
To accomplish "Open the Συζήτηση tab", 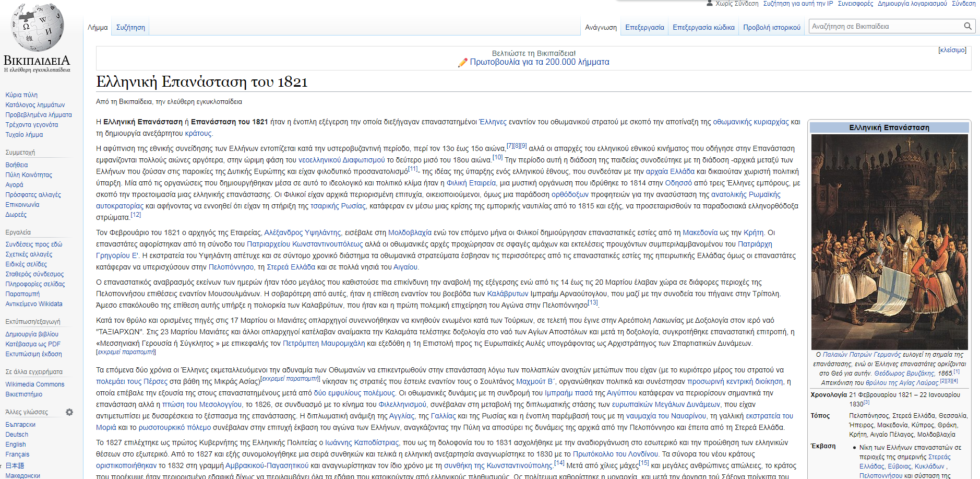I will tap(130, 27).
